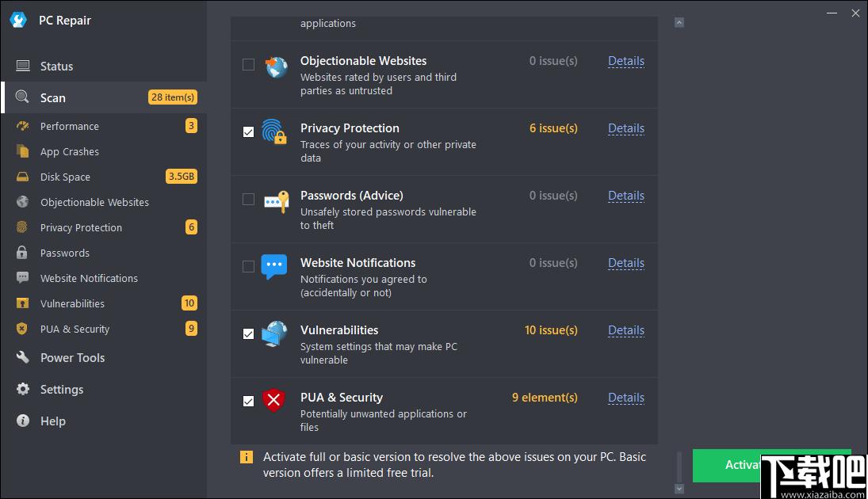Image resolution: width=868 pixels, height=499 pixels.
Task: Click the '9 element(s)' PUA count
Action: point(545,398)
